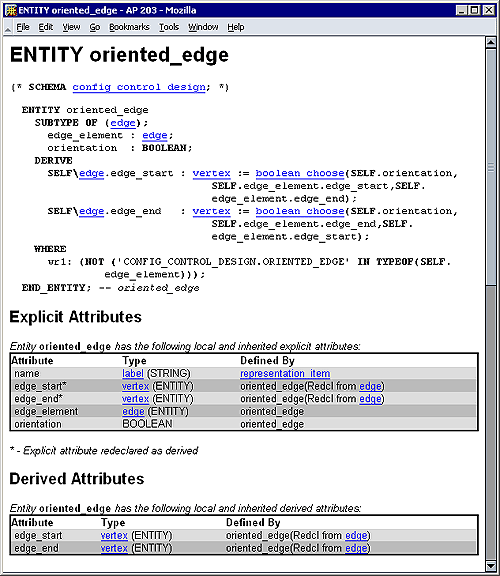Open vertex link in derived edge_end row
500x576 pixels.
(114, 548)
